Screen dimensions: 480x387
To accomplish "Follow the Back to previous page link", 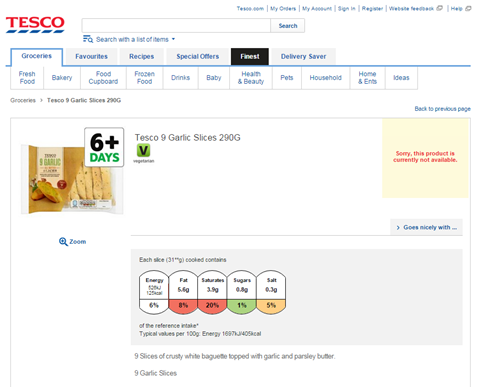I will 442,109.
